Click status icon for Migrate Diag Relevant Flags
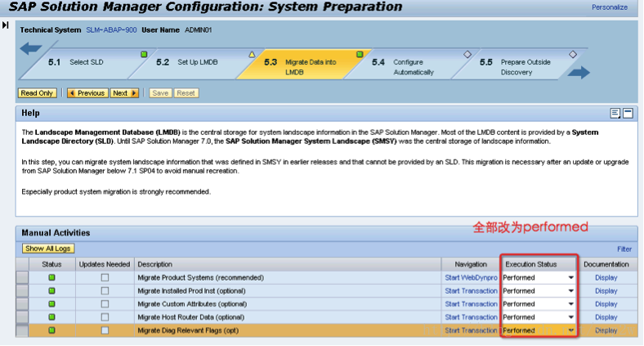This screenshot has width=644, height=346. click(51, 330)
